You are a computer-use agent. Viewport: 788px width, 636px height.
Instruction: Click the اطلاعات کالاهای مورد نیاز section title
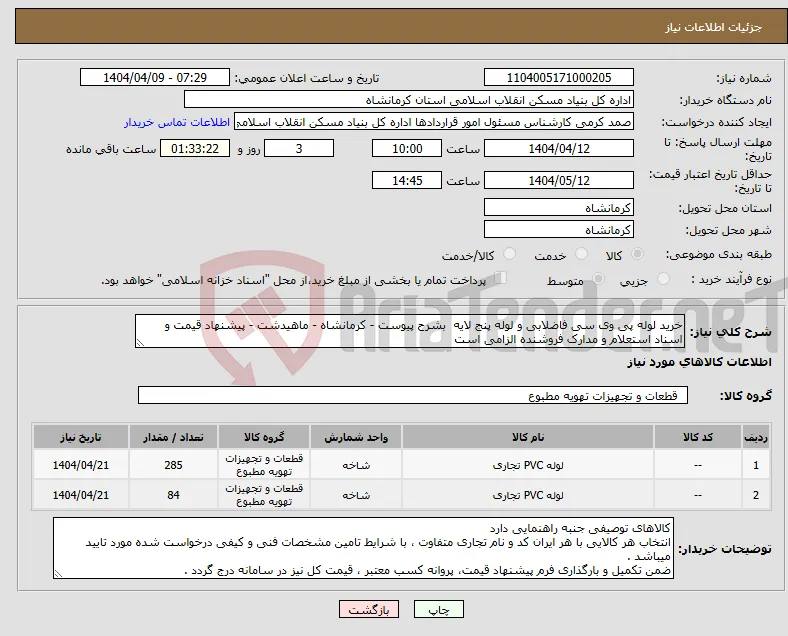coord(699,362)
